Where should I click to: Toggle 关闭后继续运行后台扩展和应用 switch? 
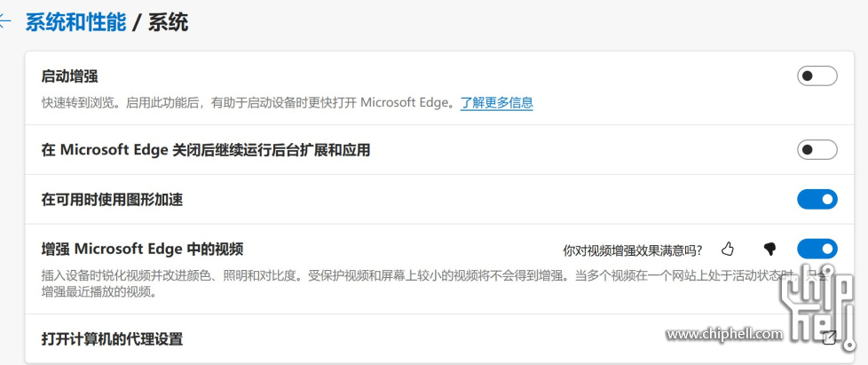coord(817,149)
